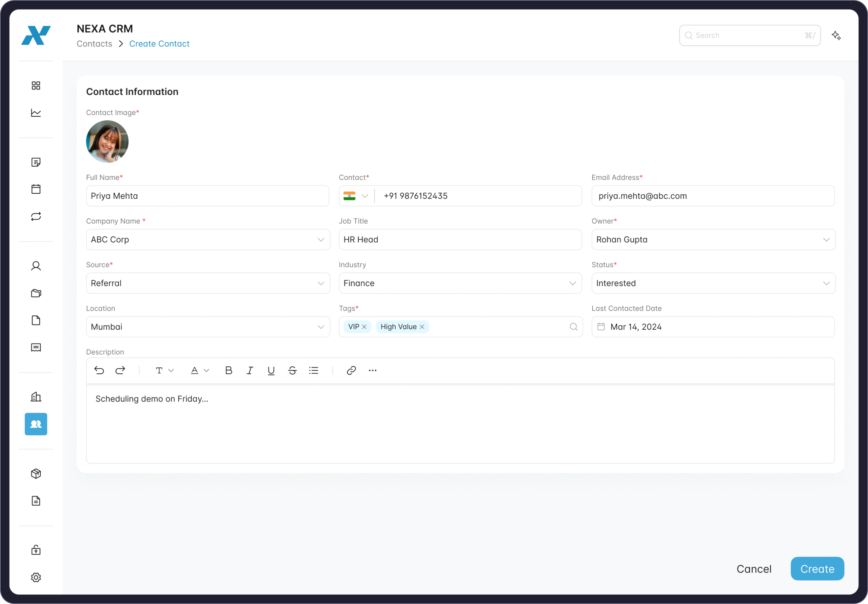
Task: Toggle strikethrough formatting in editor toolbar
Action: [292, 370]
